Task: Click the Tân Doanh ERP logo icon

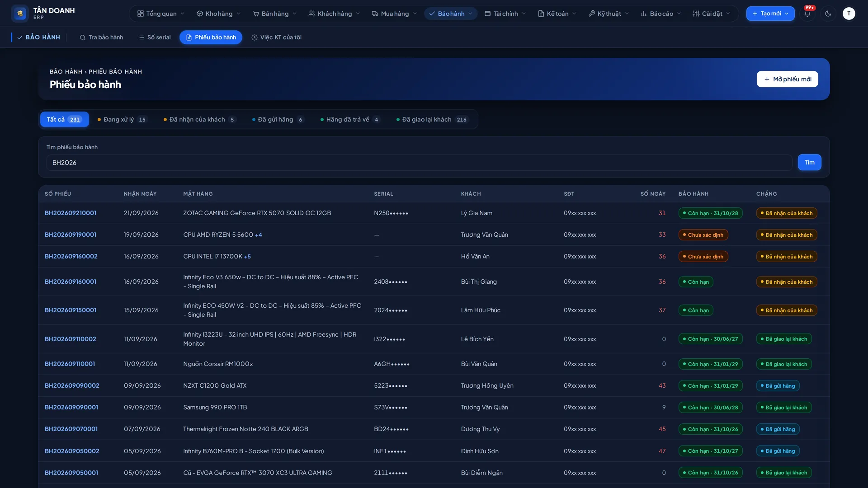Action: point(19,14)
